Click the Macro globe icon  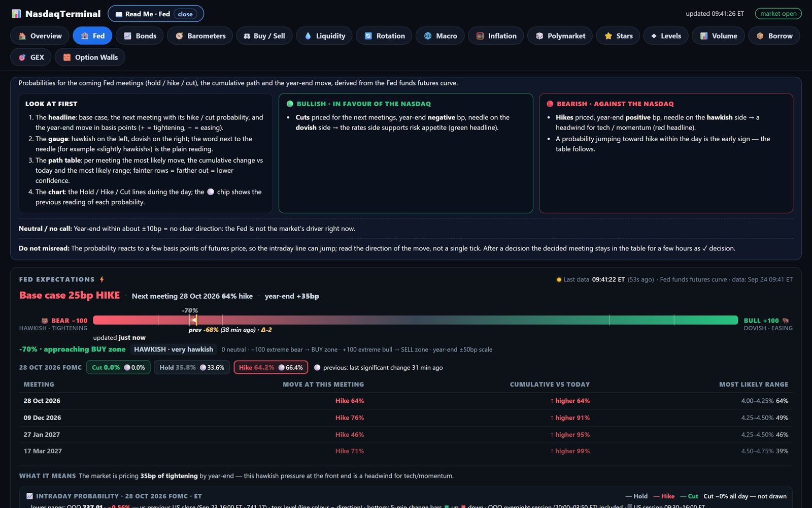[x=428, y=36]
